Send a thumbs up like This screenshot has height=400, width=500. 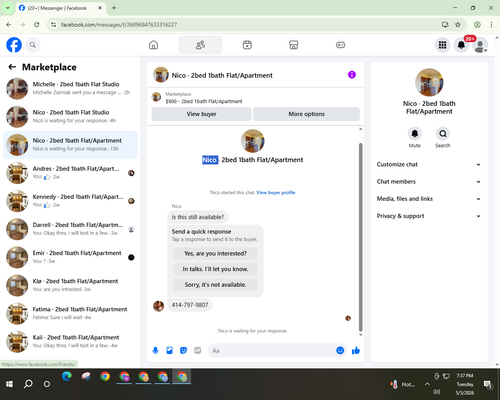click(x=356, y=350)
